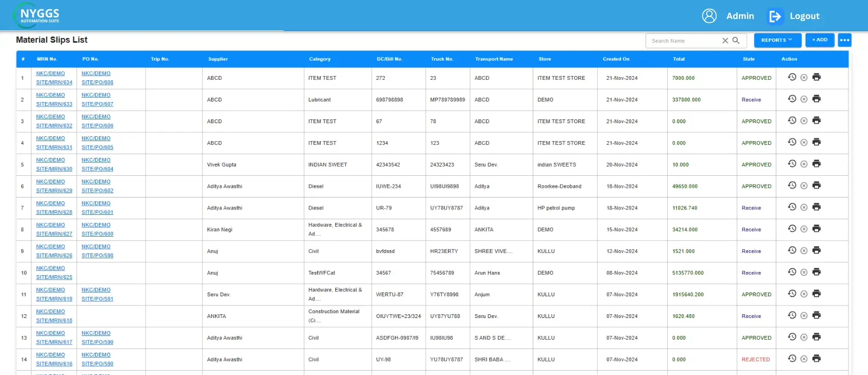
Task: Expand the REPORTS dropdown
Action: click(777, 40)
